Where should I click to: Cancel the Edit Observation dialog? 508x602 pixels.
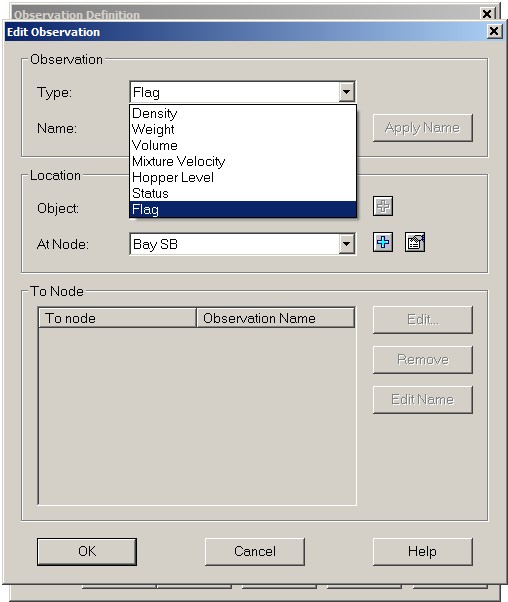tap(255, 551)
